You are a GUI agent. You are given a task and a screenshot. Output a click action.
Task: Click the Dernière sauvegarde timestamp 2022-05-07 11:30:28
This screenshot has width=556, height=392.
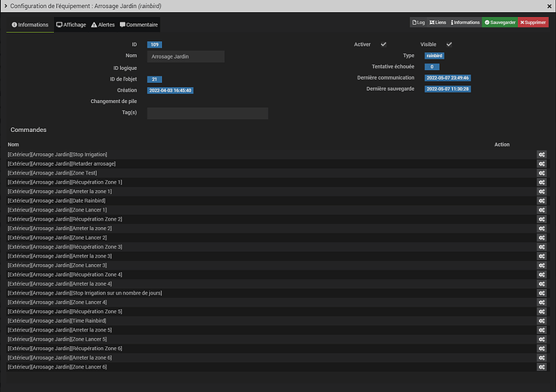pyautogui.click(x=447, y=89)
